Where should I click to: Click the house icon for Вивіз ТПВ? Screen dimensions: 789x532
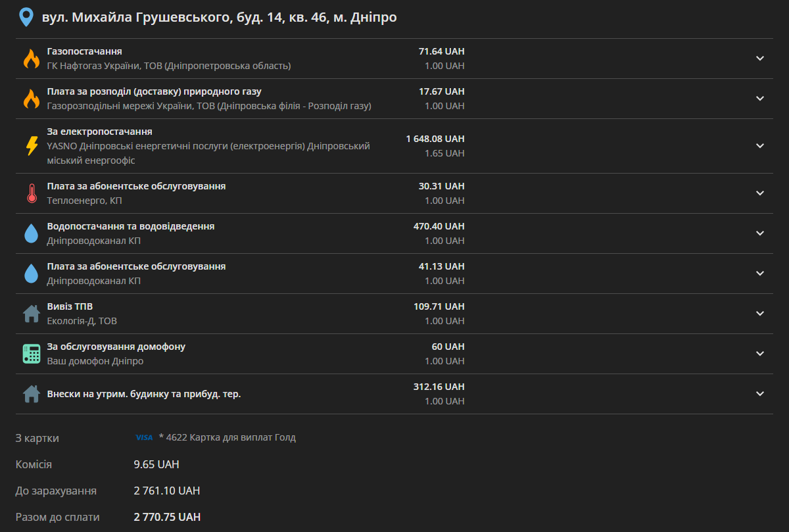(32, 314)
